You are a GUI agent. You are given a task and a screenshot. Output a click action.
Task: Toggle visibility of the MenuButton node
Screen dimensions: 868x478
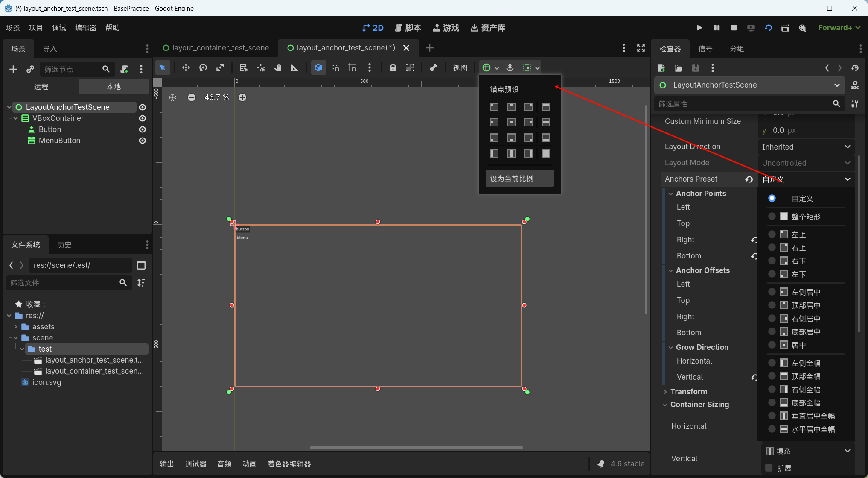pyautogui.click(x=143, y=141)
